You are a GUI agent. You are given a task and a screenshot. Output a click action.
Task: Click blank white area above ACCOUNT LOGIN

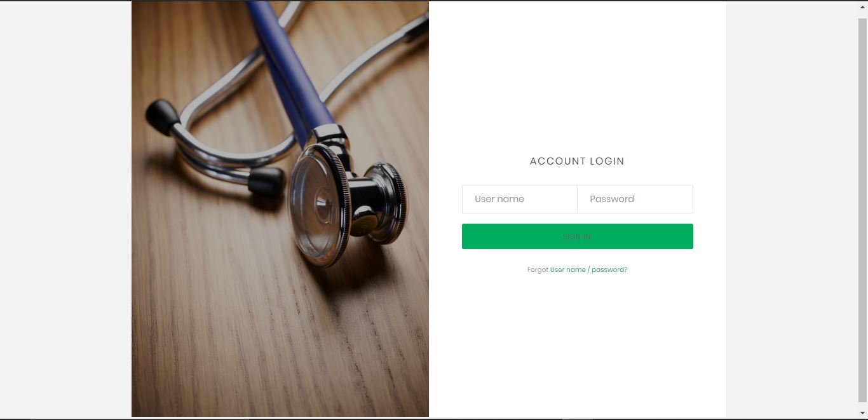[x=577, y=76]
